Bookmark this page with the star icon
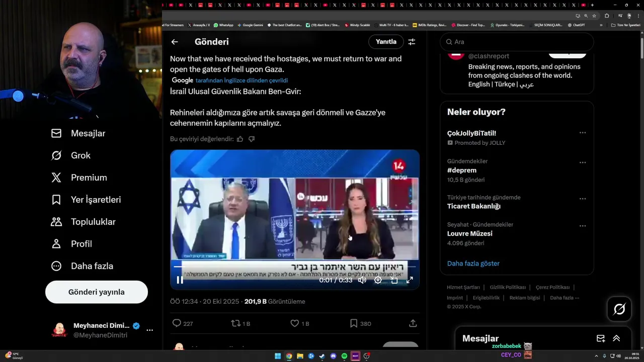The width and height of the screenshot is (644, 362). coord(594,16)
